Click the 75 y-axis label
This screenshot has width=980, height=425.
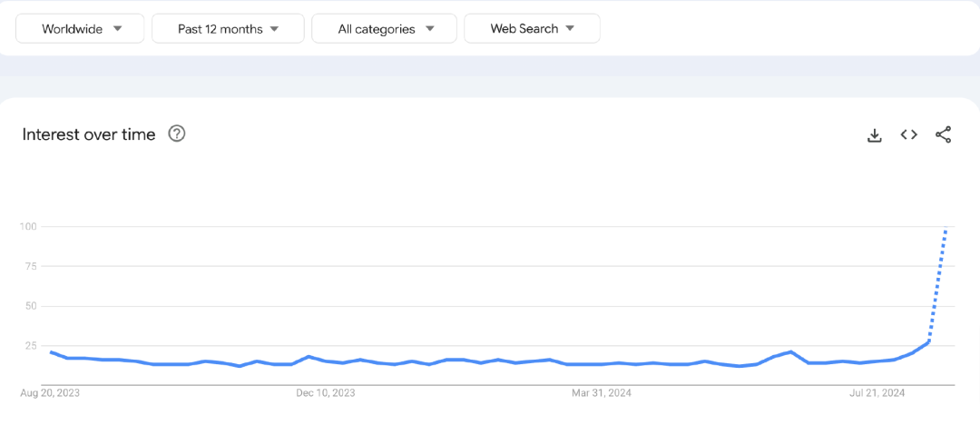coord(30,266)
